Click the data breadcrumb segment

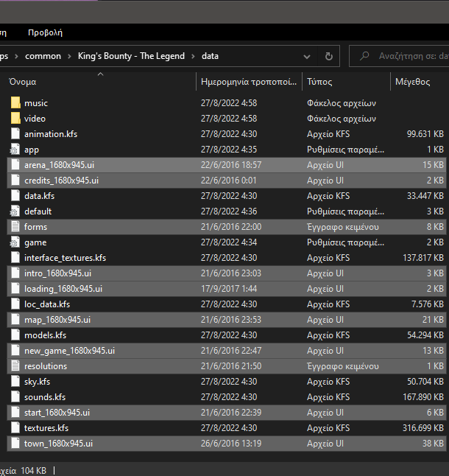pyautogui.click(x=210, y=56)
